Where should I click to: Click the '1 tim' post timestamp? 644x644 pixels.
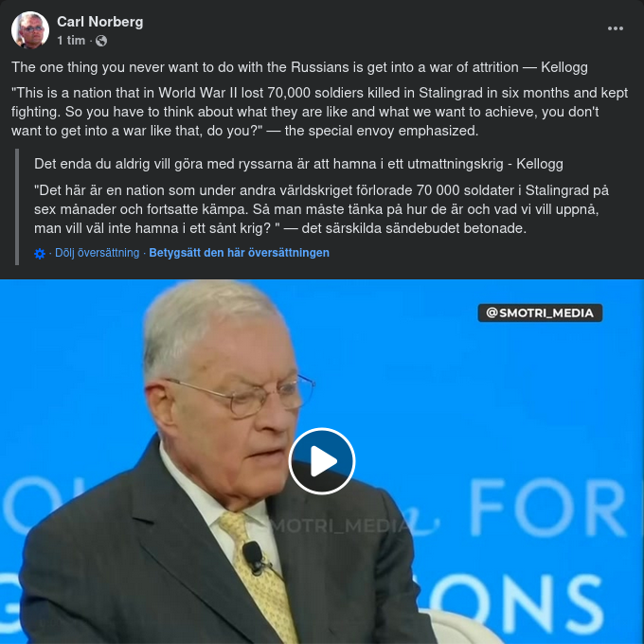pos(71,40)
